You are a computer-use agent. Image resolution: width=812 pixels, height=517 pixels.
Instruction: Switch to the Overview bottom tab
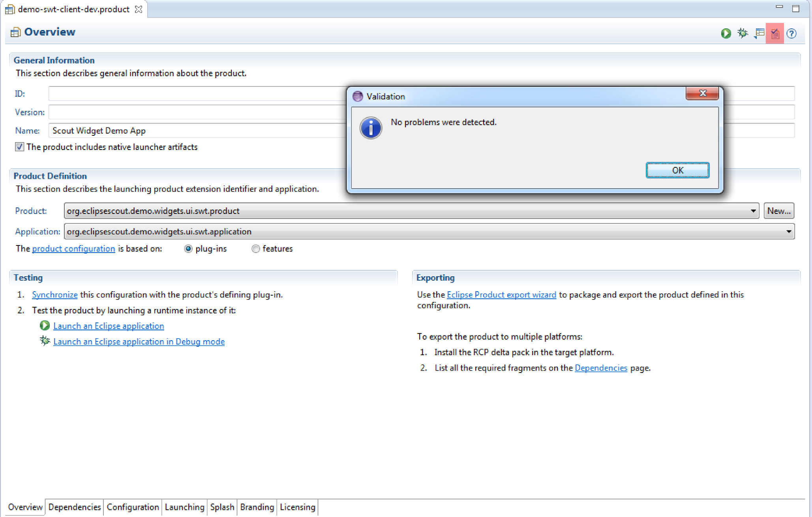pyautogui.click(x=25, y=507)
